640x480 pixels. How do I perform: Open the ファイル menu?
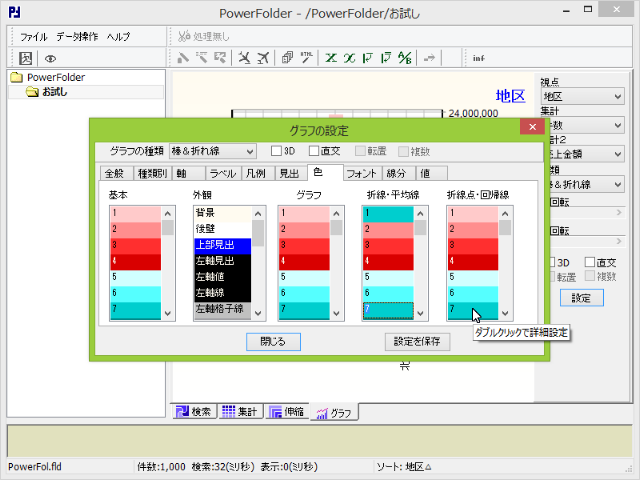[33, 37]
